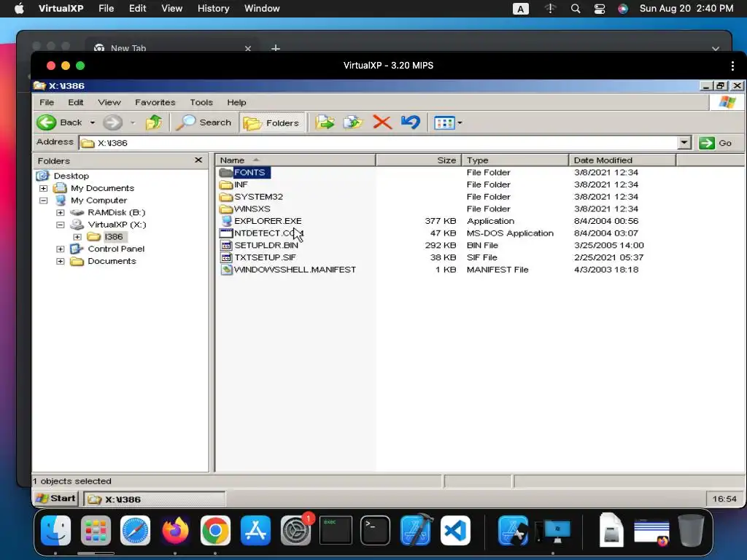This screenshot has height=560, width=747.
Task: Select VirtualXP (X:) drive in tree
Action: pos(117,225)
